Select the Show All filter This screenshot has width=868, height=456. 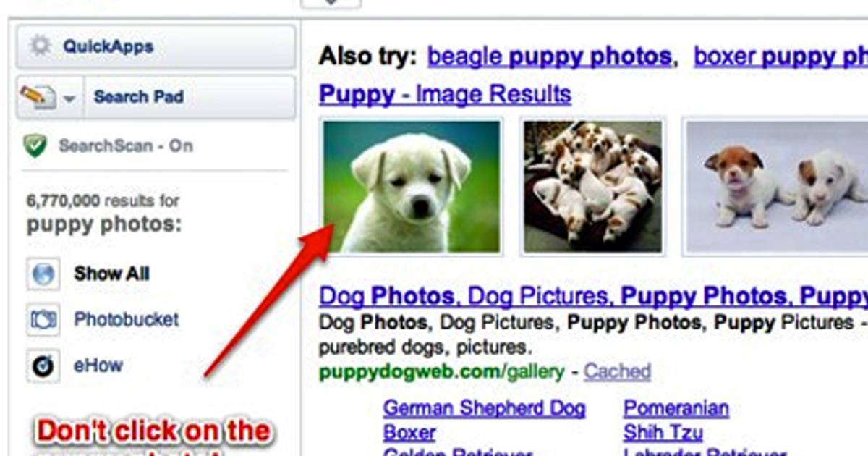click(x=111, y=274)
